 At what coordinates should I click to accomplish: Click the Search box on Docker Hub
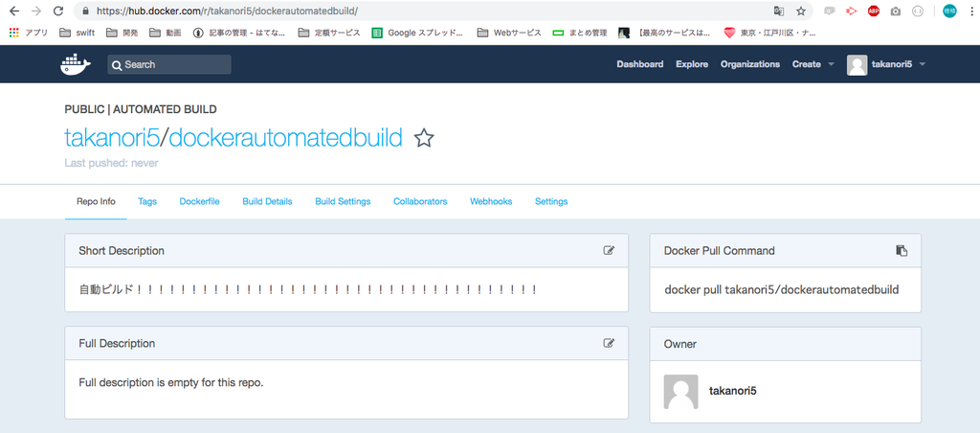click(x=169, y=64)
